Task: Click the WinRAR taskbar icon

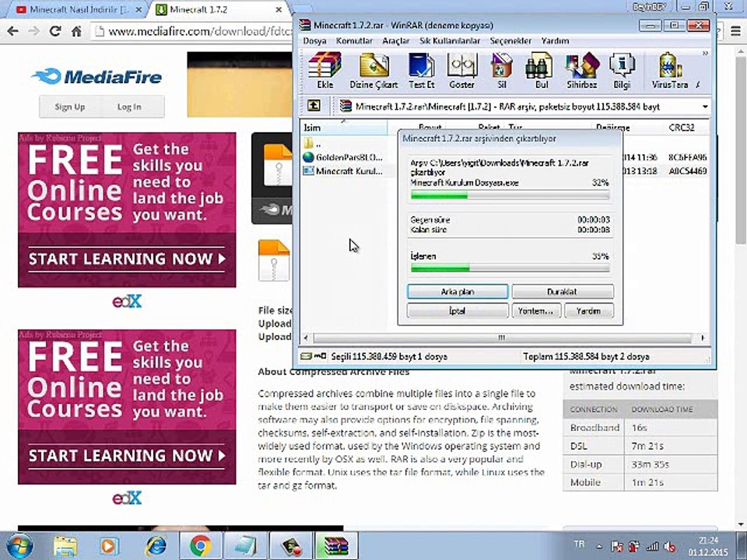Action: [337, 546]
